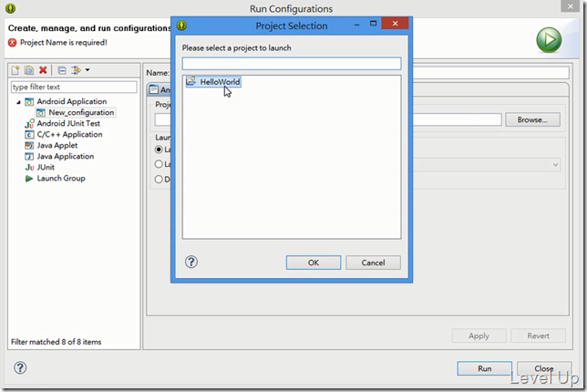The height and width of the screenshot is (392, 587).
Task: Click the Java Application icon
Action: point(29,157)
